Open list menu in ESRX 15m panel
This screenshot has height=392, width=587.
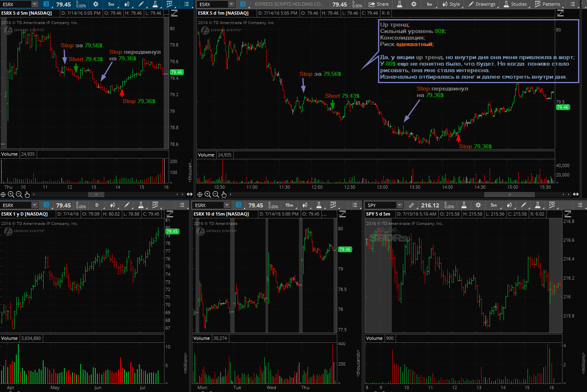(354, 205)
